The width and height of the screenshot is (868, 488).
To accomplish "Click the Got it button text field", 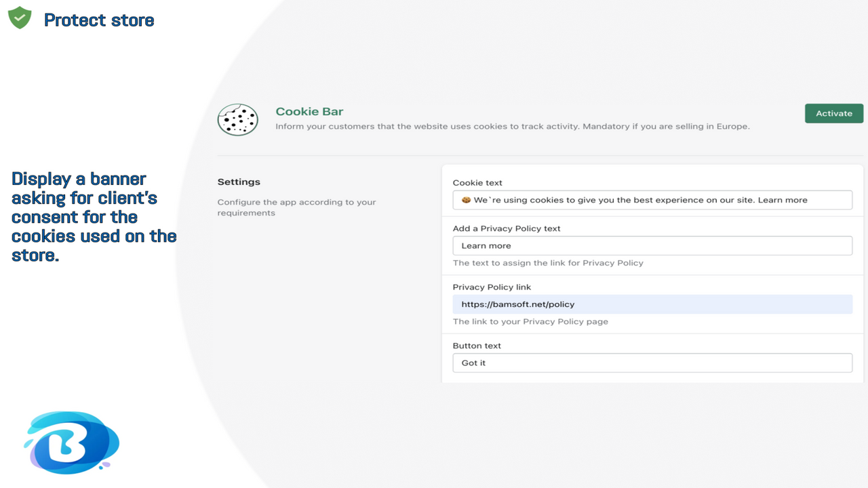I will pos(652,363).
